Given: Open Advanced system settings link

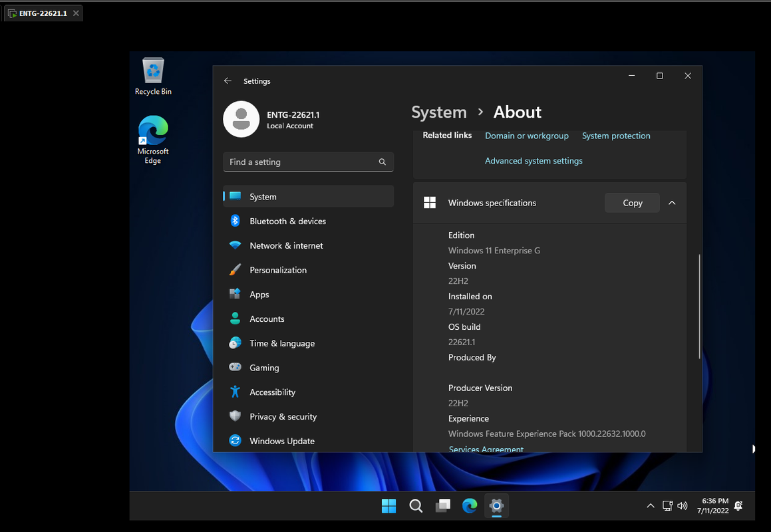Looking at the screenshot, I should (x=534, y=161).
